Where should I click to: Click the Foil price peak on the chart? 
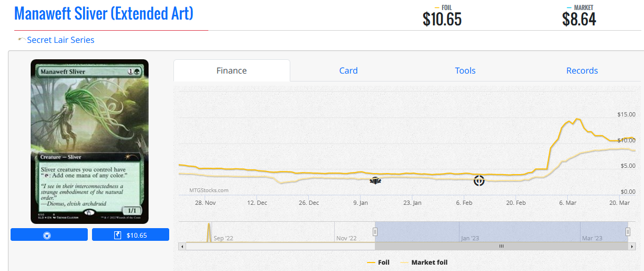pos(576,119)
